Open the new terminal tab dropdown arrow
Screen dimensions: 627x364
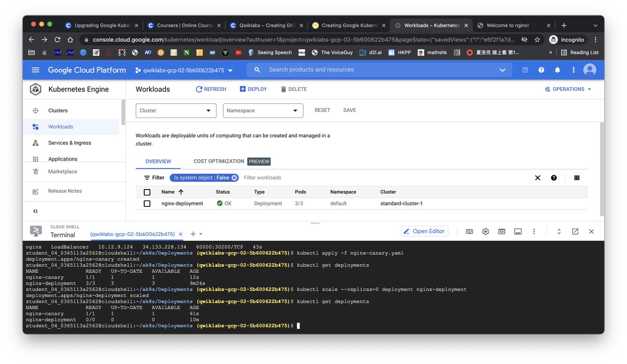[x=201, y=234]
